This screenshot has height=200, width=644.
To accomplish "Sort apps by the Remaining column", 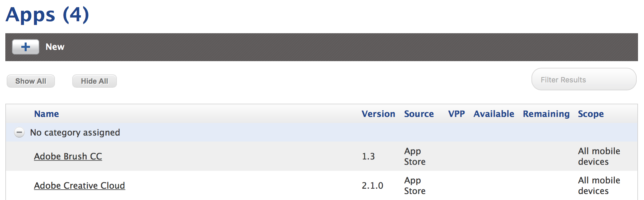I will (546, 114).
